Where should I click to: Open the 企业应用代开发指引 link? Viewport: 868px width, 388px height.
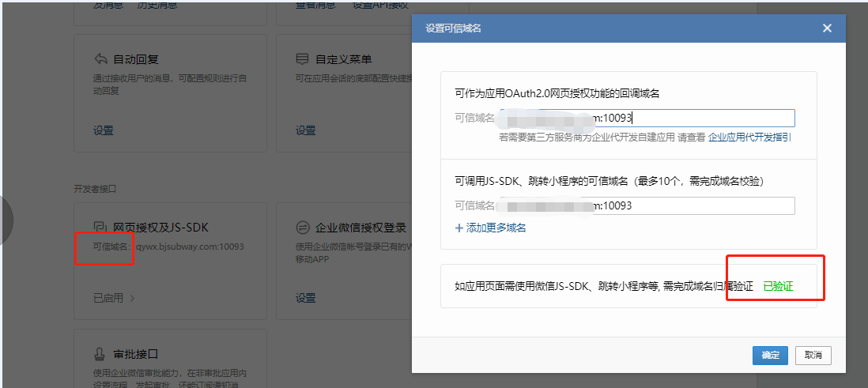[749, 137]
